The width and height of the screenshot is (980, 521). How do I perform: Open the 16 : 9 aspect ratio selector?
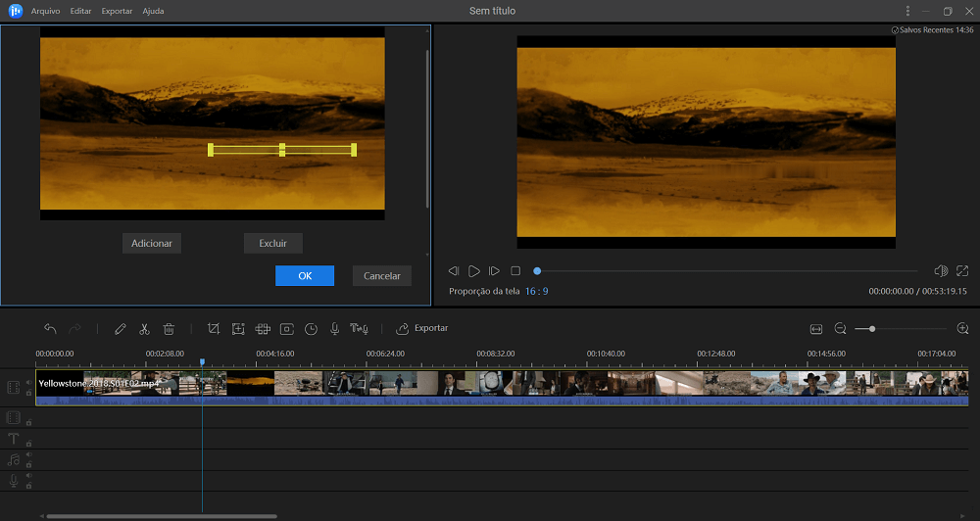point(536,291)
